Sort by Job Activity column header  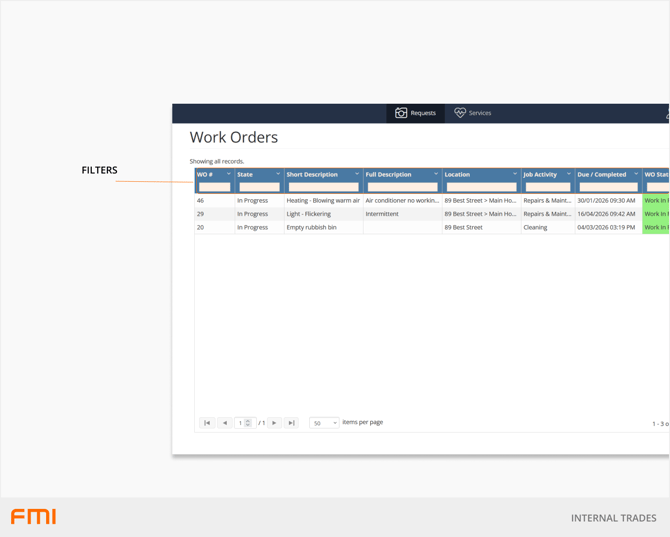pyautogui.click(x=543, y=174)
